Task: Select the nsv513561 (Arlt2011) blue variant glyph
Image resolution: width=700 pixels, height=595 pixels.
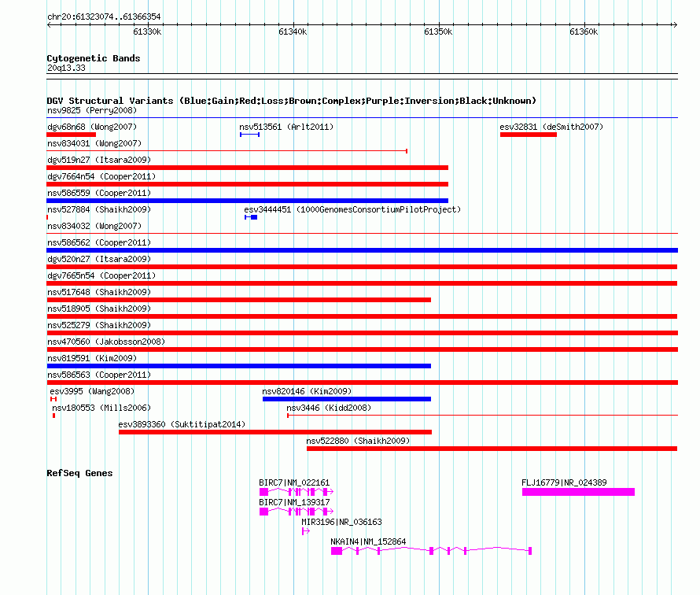Action: [249, 135]
